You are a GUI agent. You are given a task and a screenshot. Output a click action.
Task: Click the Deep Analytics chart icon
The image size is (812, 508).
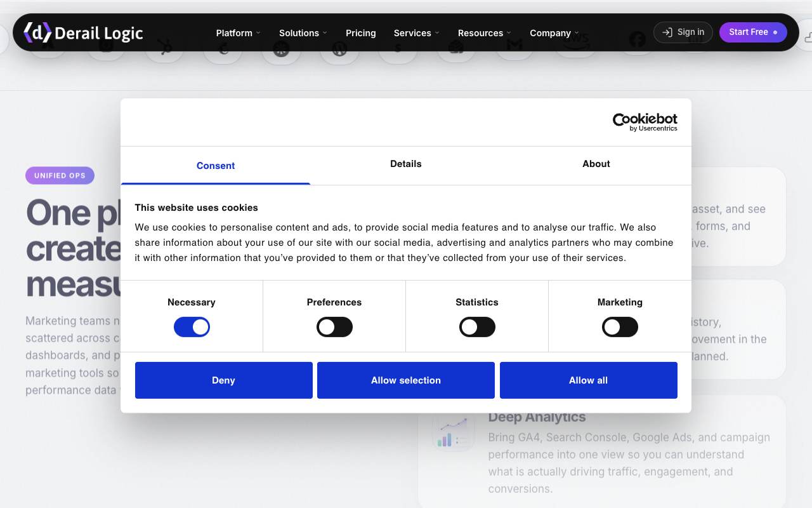[x=453, y=431]
